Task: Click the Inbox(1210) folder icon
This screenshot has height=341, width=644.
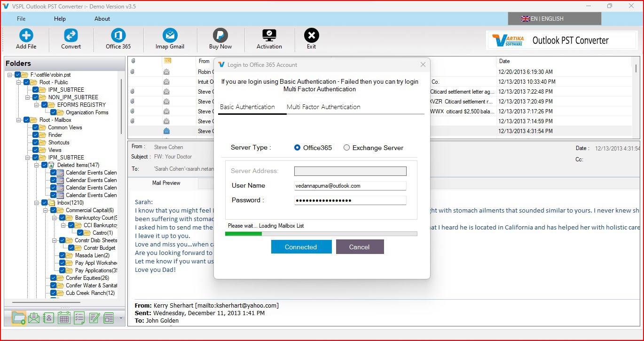Action: point(52,203)
